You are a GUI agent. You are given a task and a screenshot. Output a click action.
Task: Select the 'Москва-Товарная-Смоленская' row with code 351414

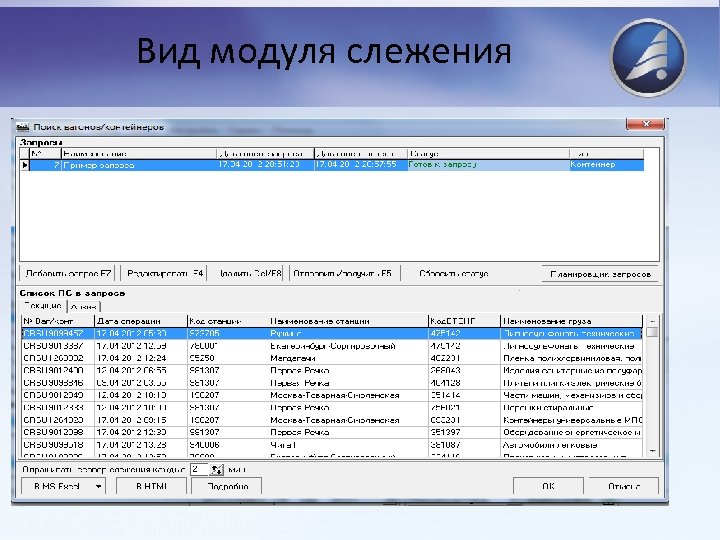pos(332,395)
